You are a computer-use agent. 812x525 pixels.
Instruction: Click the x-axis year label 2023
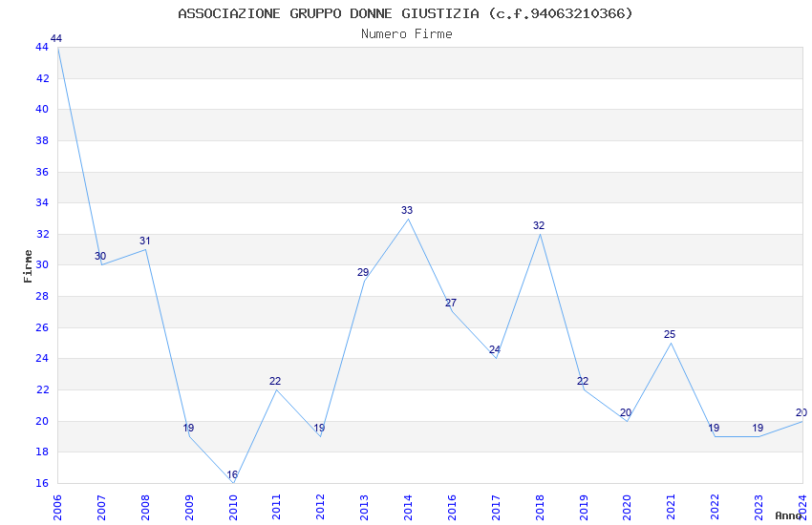pyautogui.click(x=759, y=507)
